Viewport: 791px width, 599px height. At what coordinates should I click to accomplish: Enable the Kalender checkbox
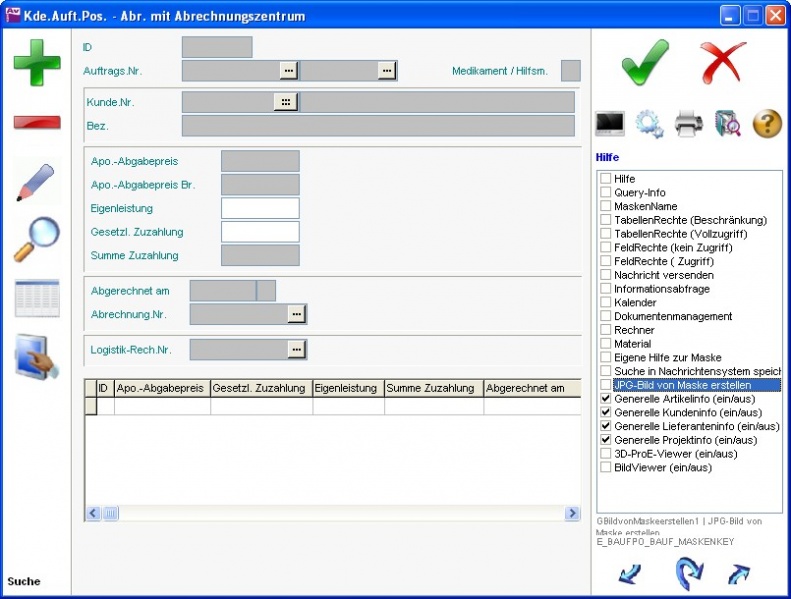pyautogui.click(x=606, y=302)
